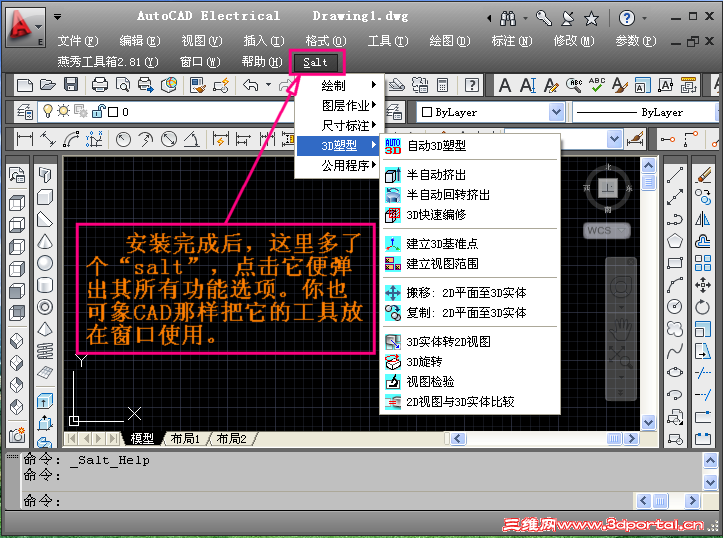Select the Linear dimension tool

(24, 139)
